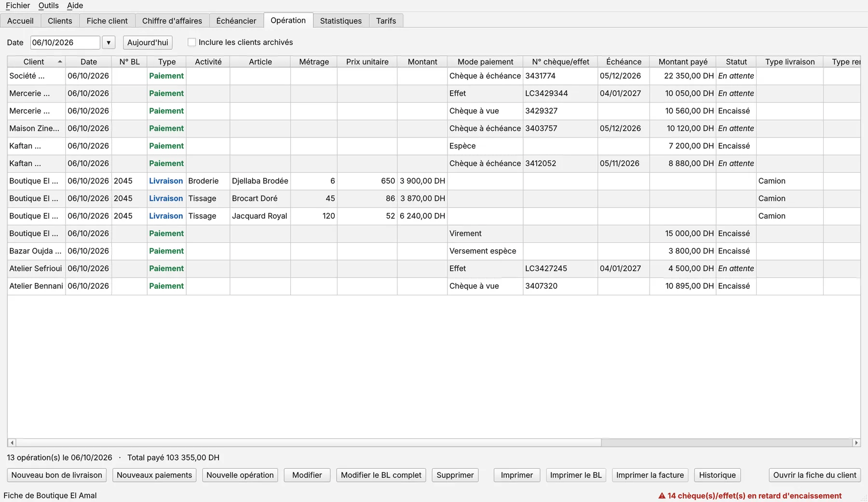Click Imprimer le BL button
This screenshot has height=502, width=868.
pos(576,475)
